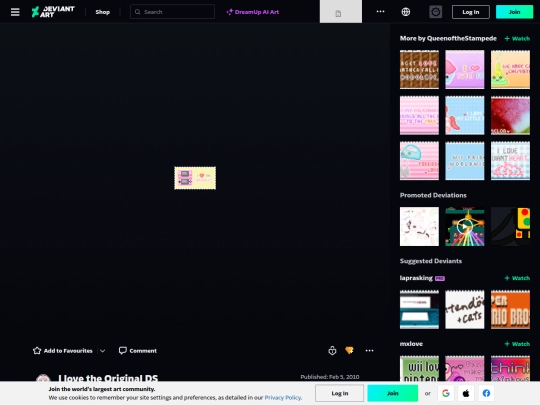Sign in with Apple icon
Screen dimensions: 540x405
[x=466, y=393]
